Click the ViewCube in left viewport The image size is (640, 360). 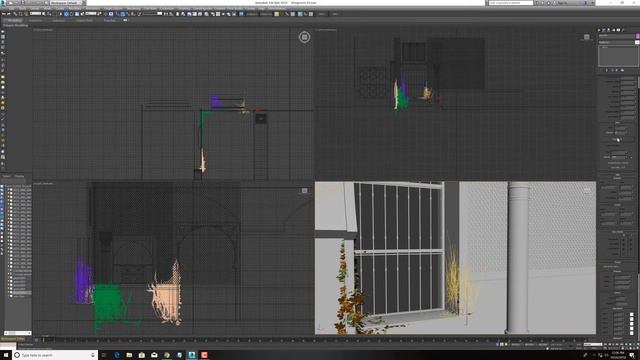[304, 191]
